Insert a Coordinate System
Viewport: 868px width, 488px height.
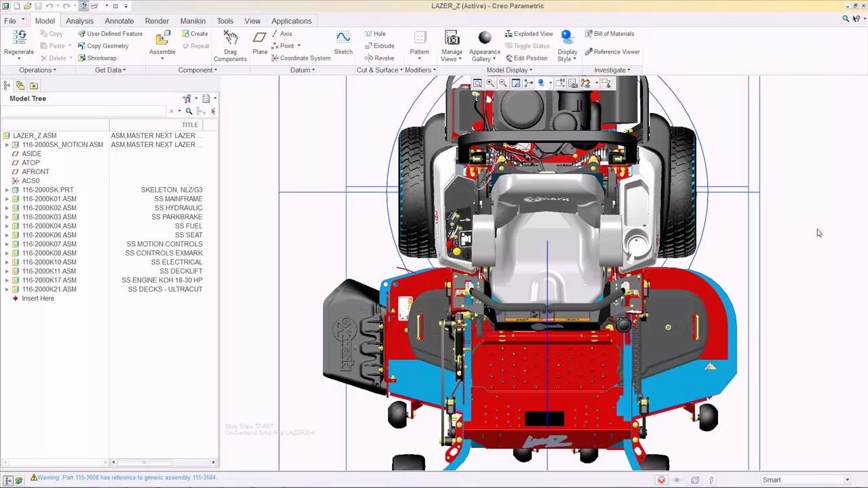pos(300,58)
